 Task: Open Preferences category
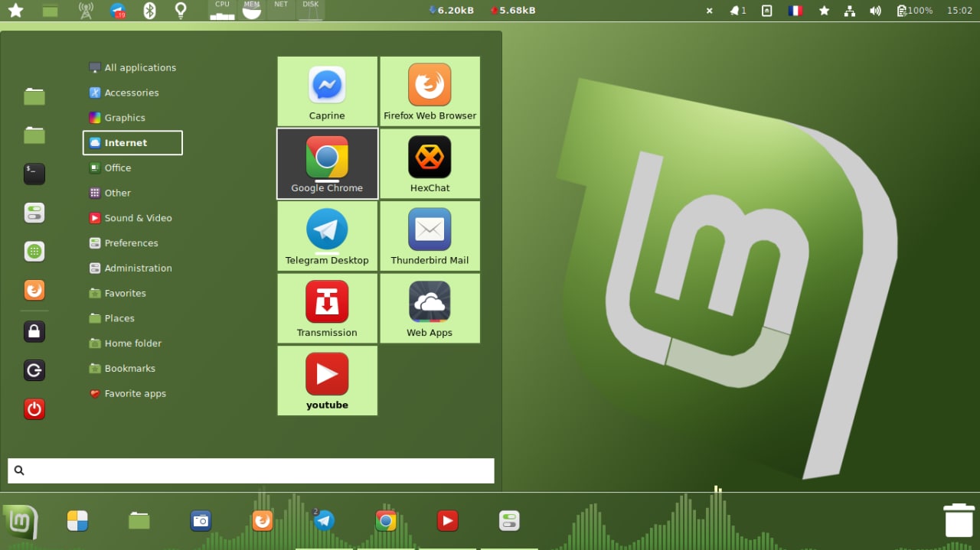click(132, 243)
